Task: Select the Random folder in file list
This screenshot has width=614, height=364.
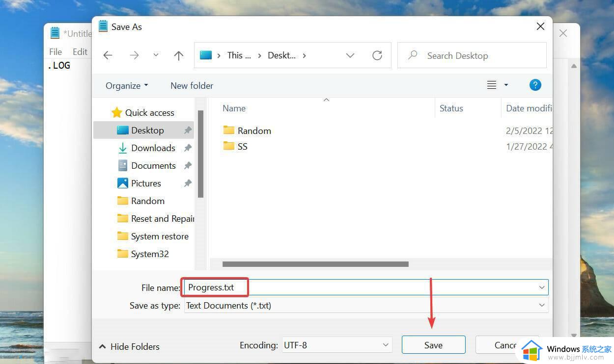Action: coord(254,130)
